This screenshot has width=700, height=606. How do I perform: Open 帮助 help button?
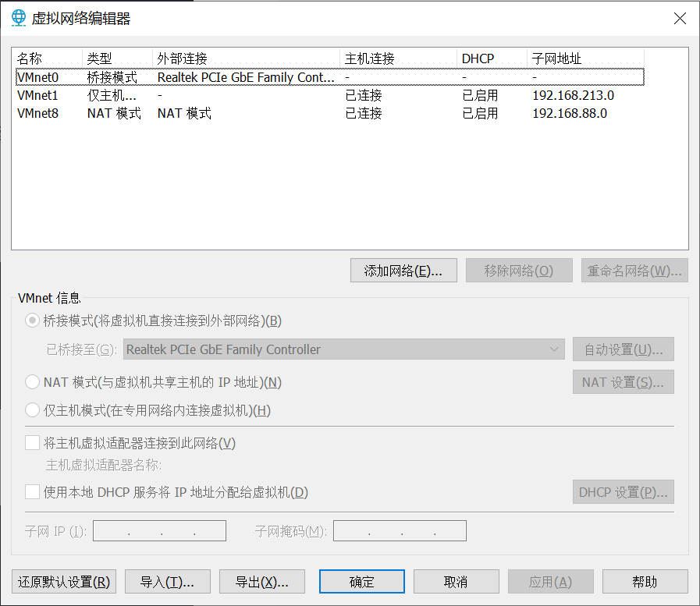click(x=645, y=582)
